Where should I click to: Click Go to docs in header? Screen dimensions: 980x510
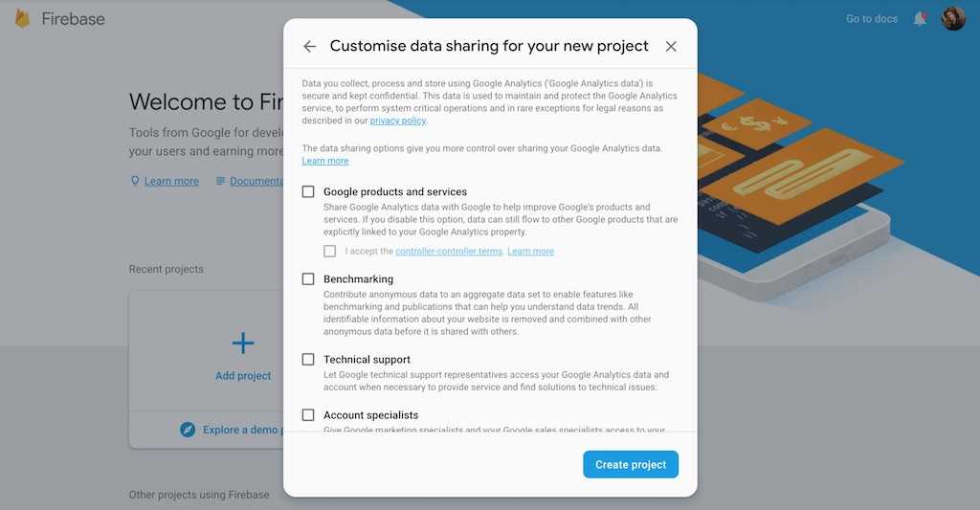pyautogui.click(x=872, y=18)
